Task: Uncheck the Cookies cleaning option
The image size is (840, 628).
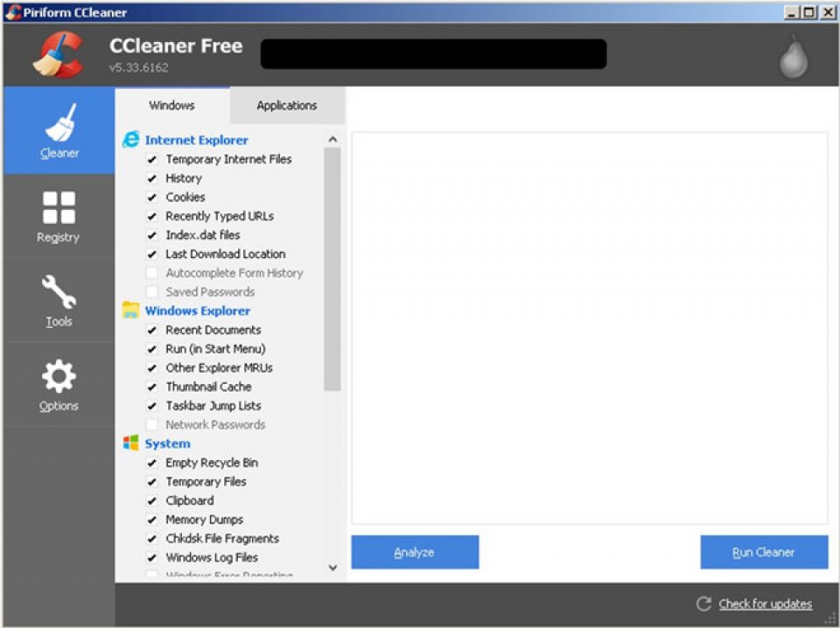Action: [152, 197]
